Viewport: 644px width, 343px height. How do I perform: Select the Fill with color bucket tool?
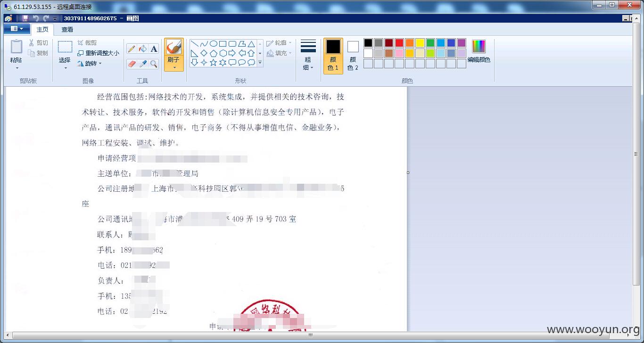(x=143, y=49)
